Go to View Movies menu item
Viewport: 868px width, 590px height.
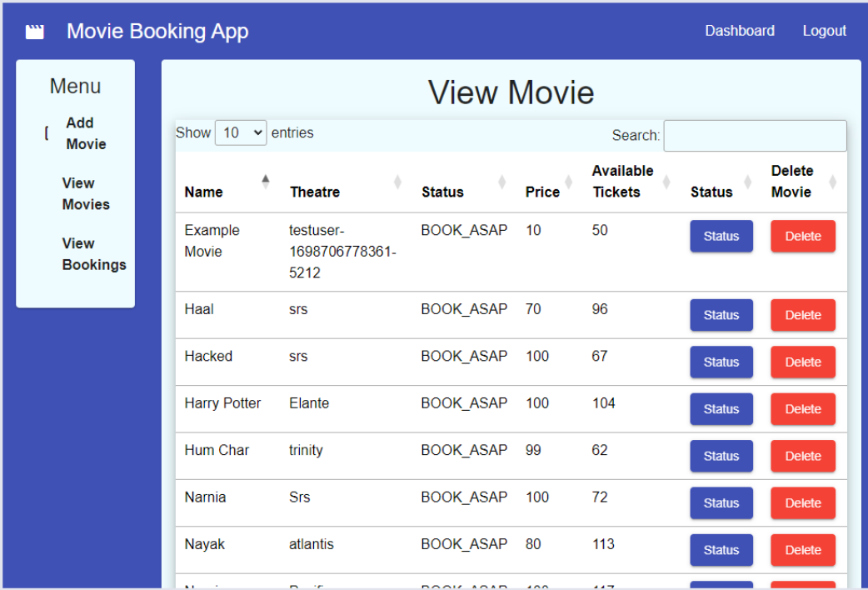[x=86, y=193]
